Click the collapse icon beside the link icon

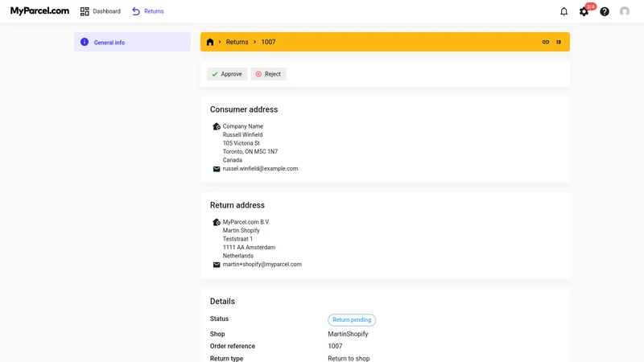559,42
